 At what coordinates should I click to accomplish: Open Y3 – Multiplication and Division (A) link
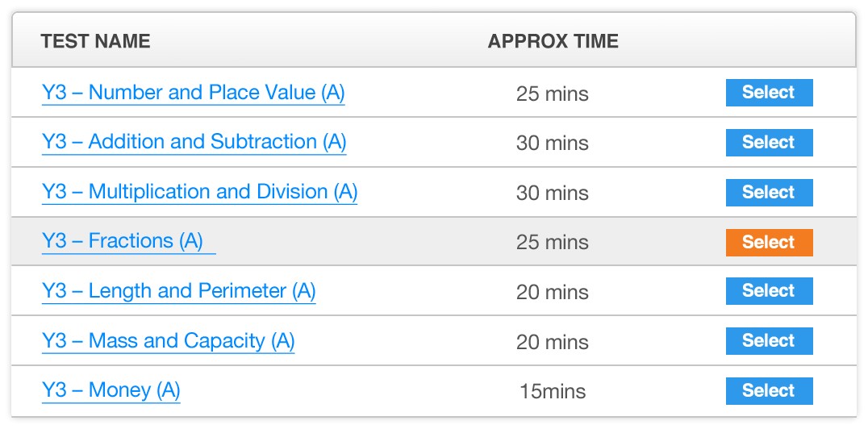[200, 192]
